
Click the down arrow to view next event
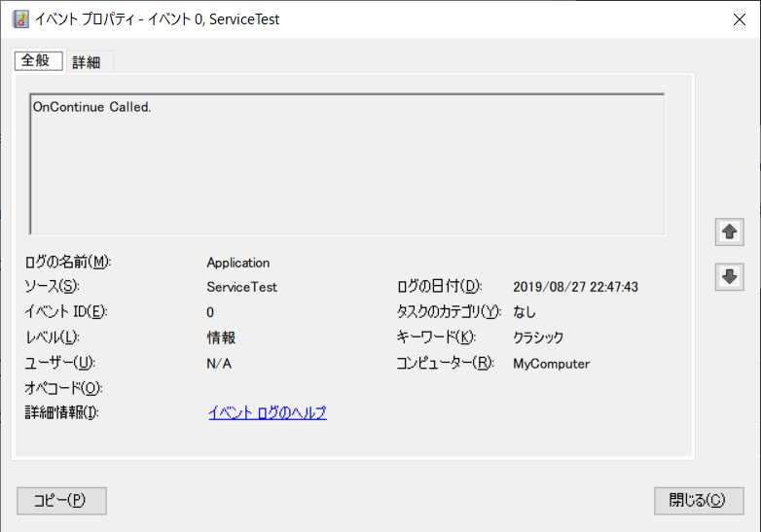729,276
